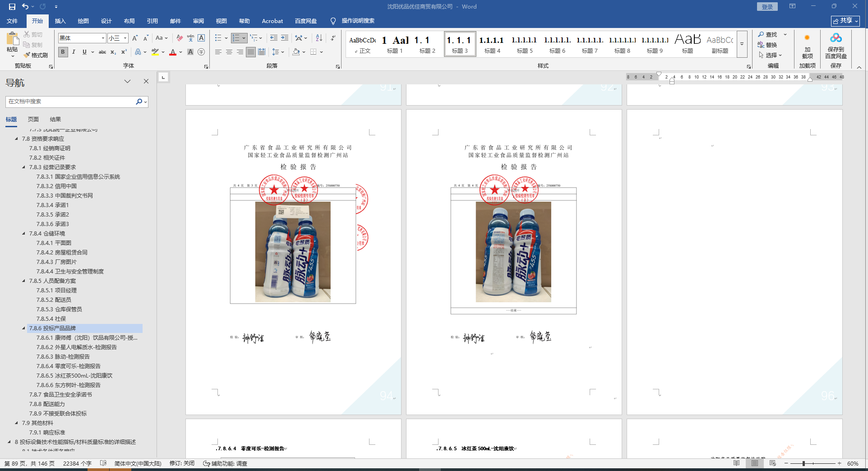Switch navigation pane to 页面 tab
The image size is (868, 471).
(33, 120)
